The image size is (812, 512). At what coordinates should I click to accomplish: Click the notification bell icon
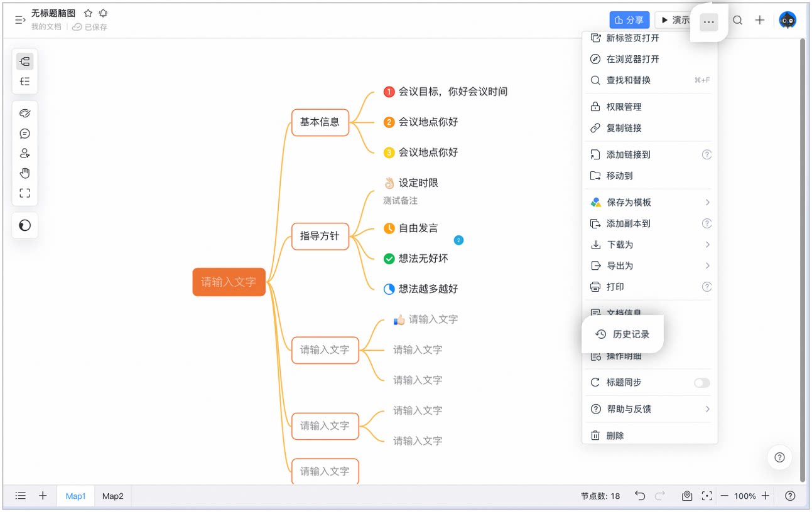tap(103, 13)
